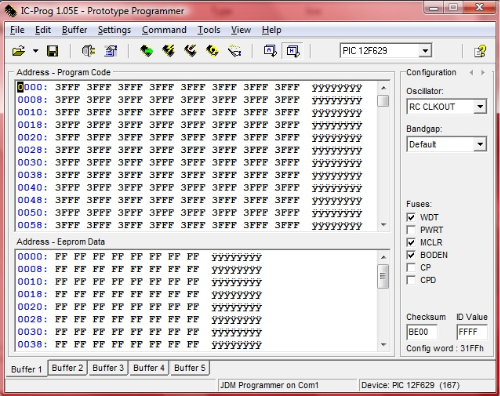Switch to the Buffer 5 tab
Viewport: 500px width, 396px height.
pyautogui.click(x=190, y=368)
